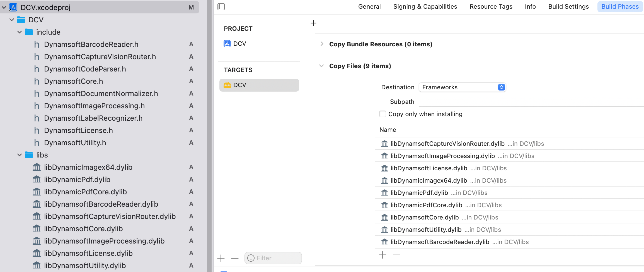Switch to the Build Settings tab
The width and height of the screenshot is (644, 272).
click(x=568, y=7)
